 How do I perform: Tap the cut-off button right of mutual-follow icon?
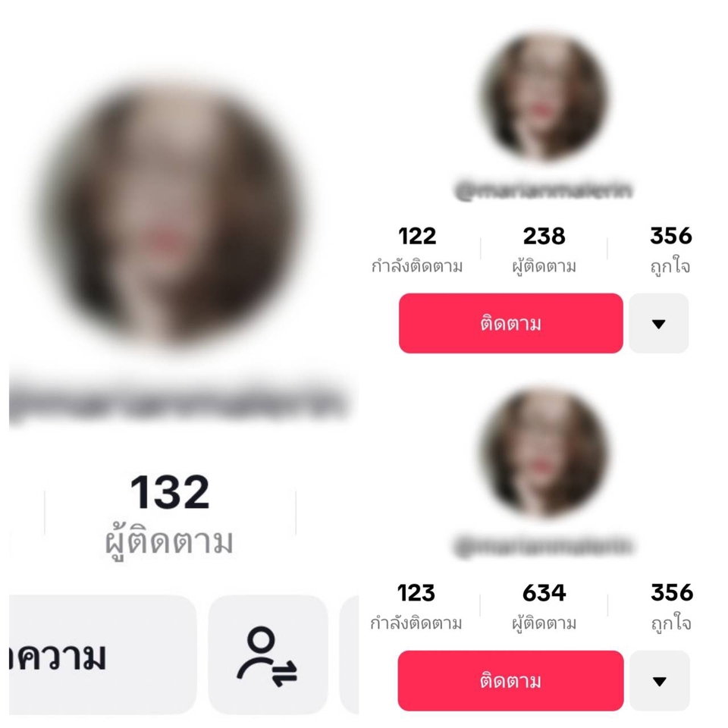(x=349, y=655)
